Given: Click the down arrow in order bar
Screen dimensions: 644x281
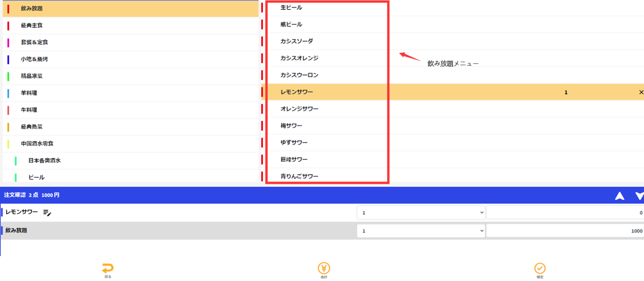Looking at the screenshot, I should 639,196.
